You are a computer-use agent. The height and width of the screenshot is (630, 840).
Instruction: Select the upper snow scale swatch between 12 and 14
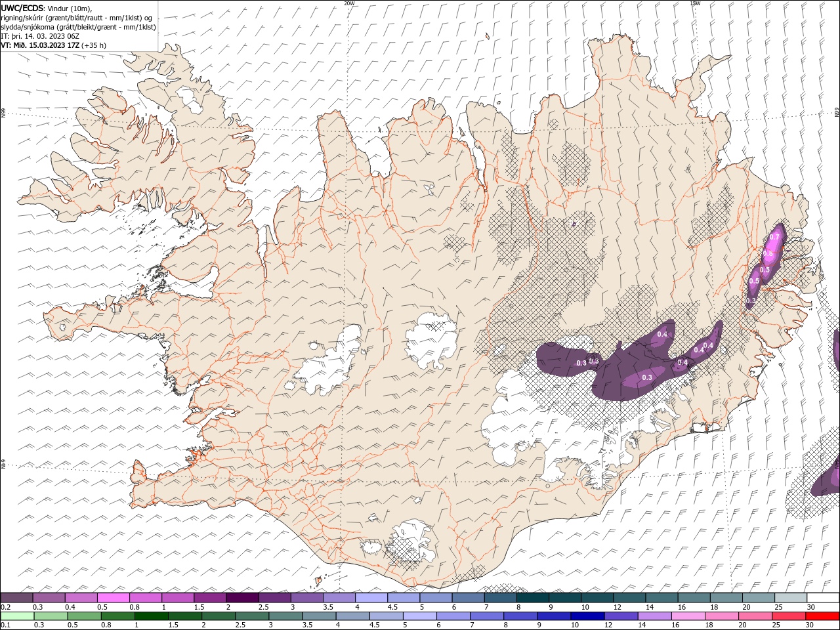pyautogui.click(x=629, y=598)
